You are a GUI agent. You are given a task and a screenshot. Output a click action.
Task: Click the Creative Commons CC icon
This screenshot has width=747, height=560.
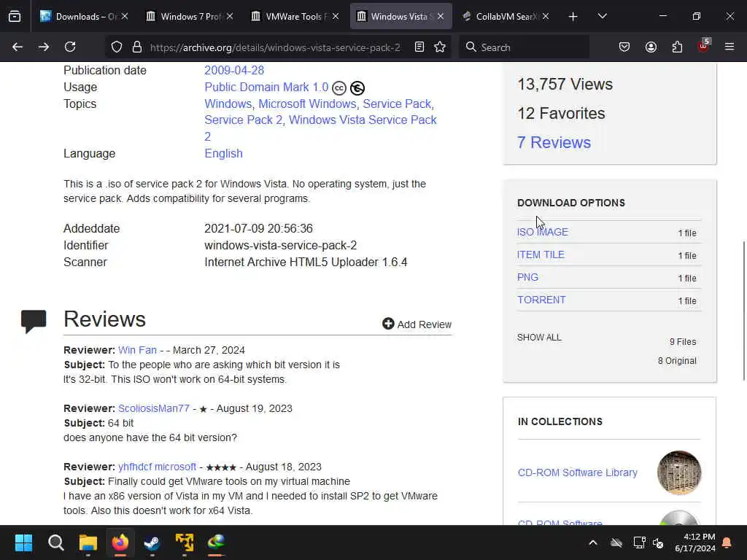pyautogui.click(x=338, y=88)
